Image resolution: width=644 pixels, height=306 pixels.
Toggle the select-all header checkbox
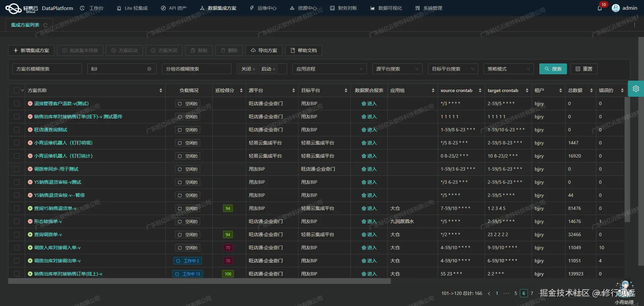click(17, 90)
